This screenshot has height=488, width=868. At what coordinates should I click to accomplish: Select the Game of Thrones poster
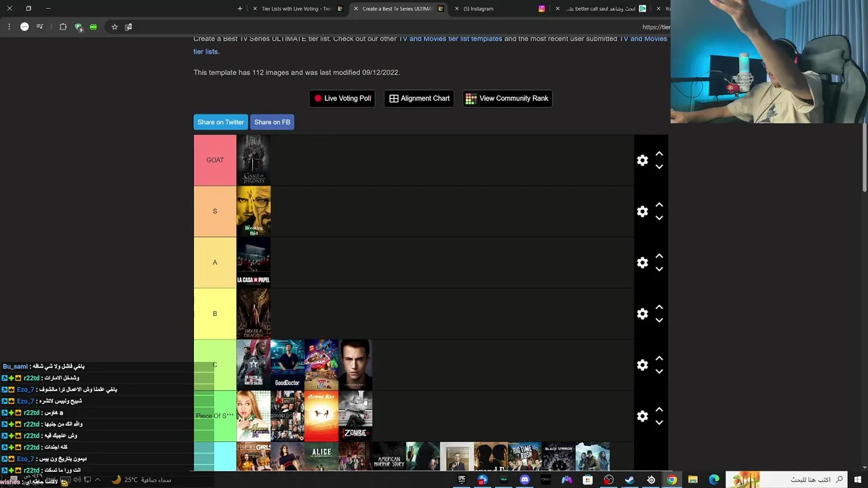coord(254,160)
